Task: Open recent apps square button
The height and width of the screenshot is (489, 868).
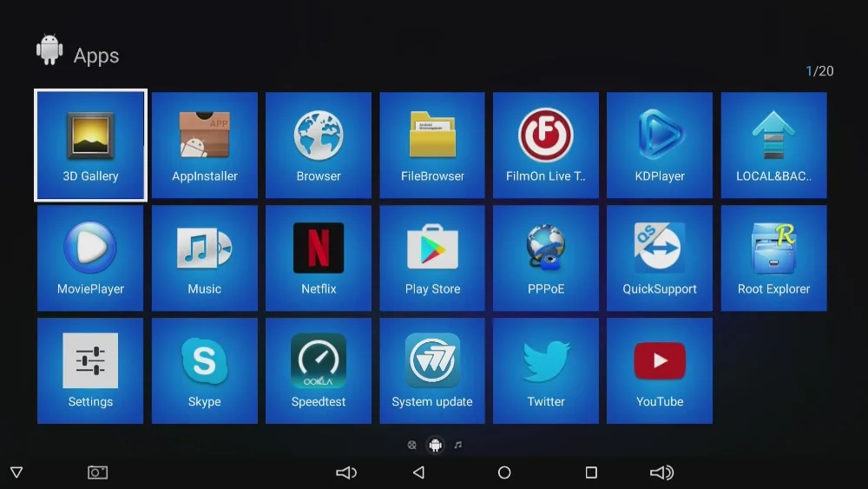Action: point(591,472)
